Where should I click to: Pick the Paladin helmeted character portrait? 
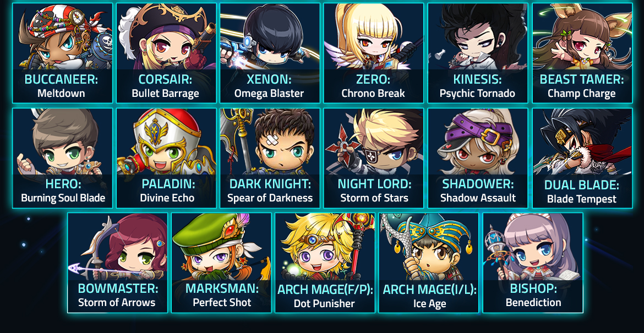point(166,141)
